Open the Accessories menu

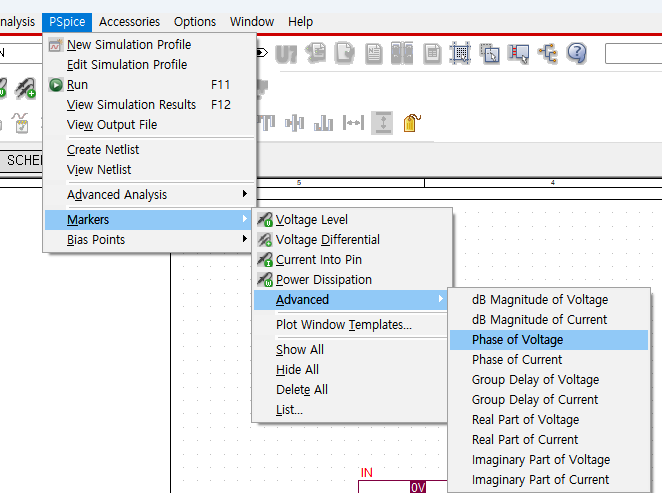[x=129, y=22]
